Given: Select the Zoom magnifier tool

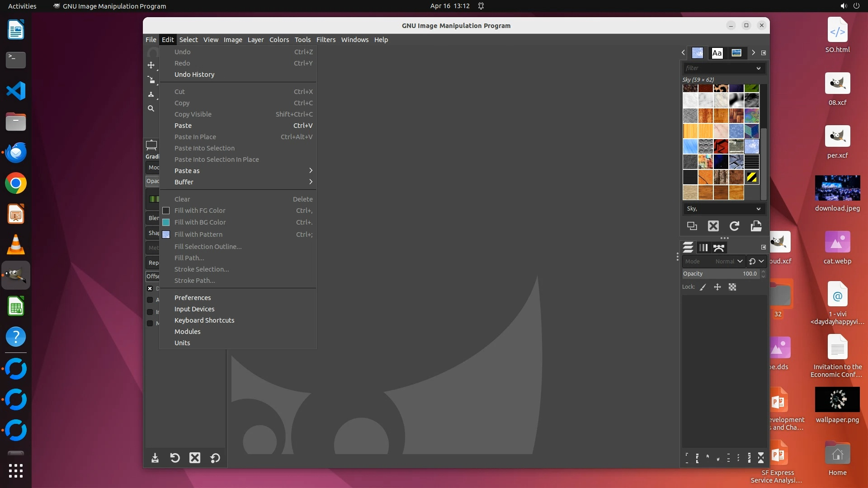Looking at the screenshot, I should pos(151,108).
